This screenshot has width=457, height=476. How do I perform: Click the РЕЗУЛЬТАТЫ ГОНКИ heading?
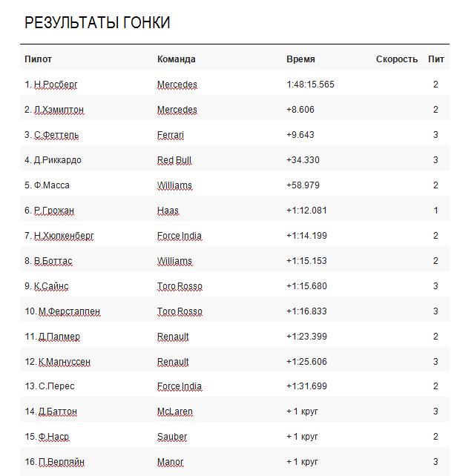pyautogui.click(x=97, y=23)
